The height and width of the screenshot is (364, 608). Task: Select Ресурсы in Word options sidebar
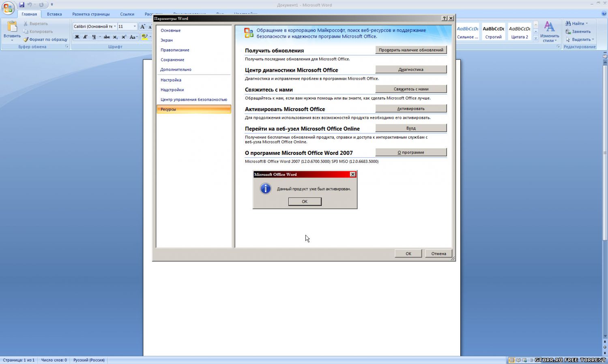pos(194,109)
